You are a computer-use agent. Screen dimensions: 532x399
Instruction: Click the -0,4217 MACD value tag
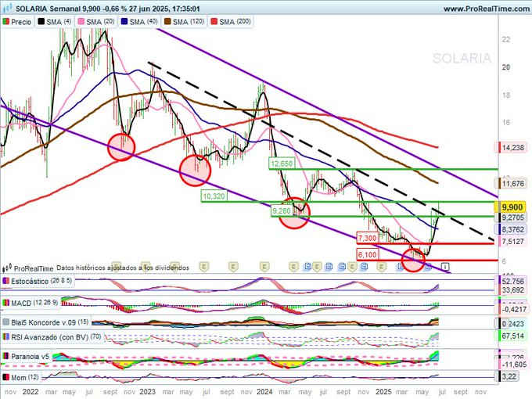pyautogui.click(x=513, y=309)
